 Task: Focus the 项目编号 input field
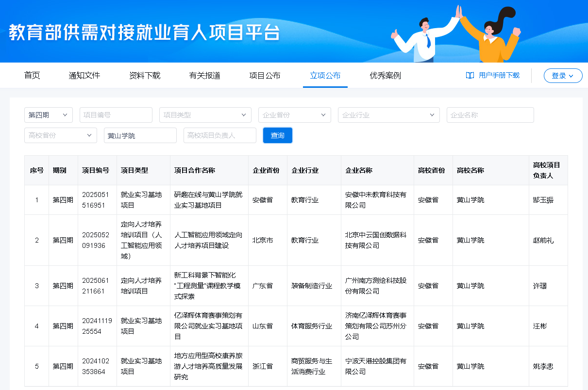(116, 115)
